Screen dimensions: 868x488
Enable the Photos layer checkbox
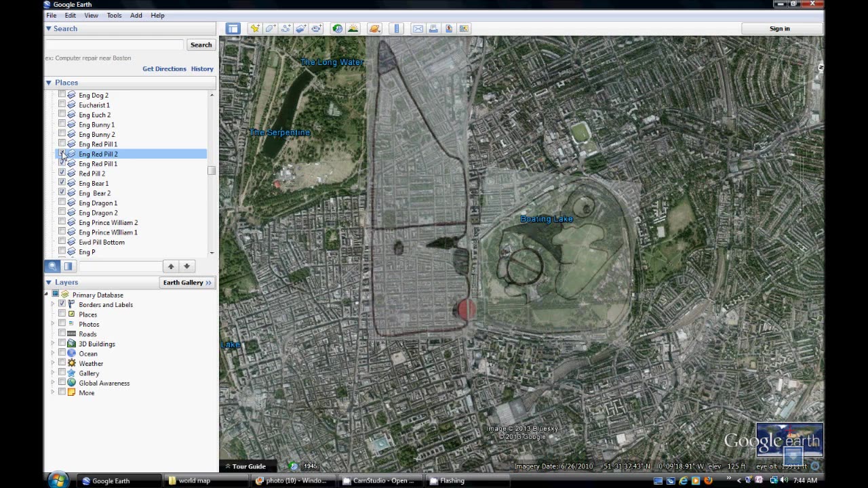tap(62, 324)
